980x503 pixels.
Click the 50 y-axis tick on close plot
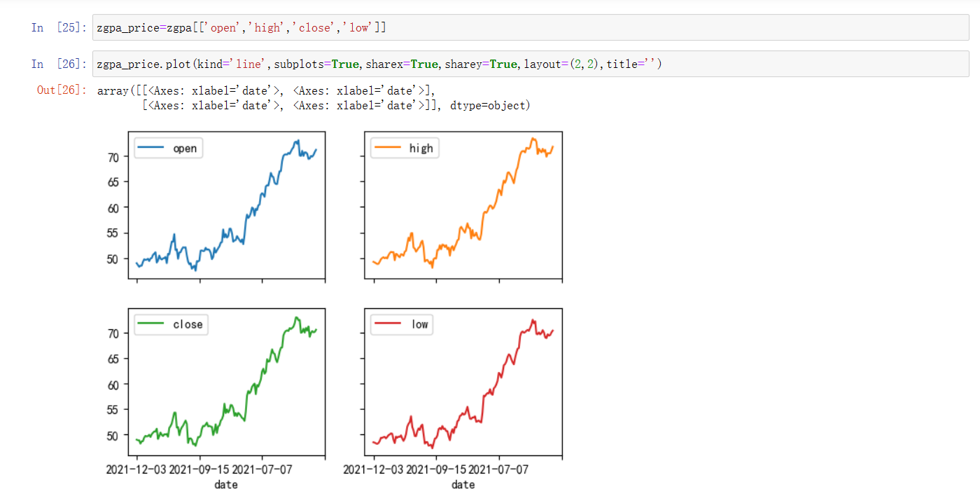pos(113,436)
